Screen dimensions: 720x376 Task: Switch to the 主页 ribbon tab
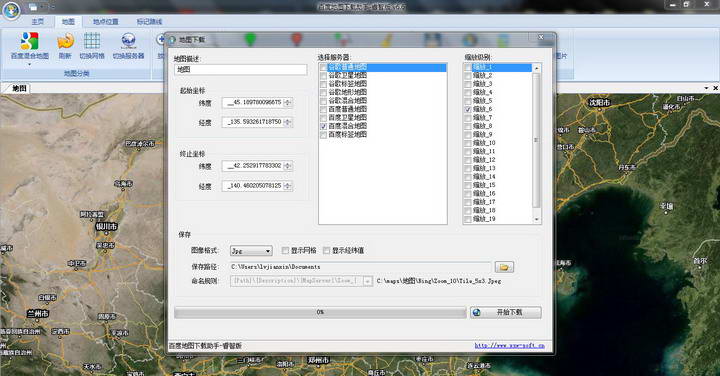coord(38,22)
